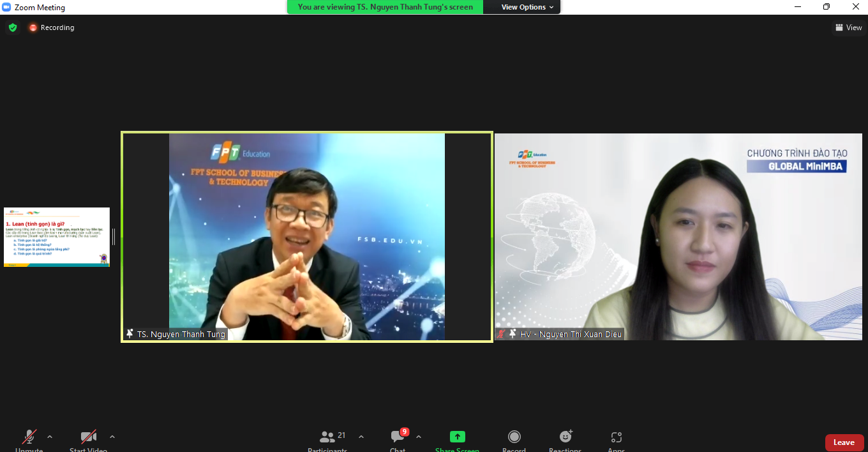Unmute the microphone
The width and height of the screenshot is (868, 452).
[29, 439]
